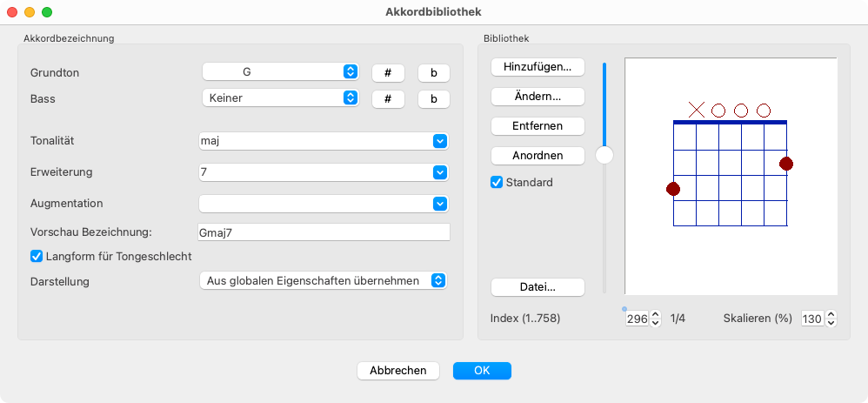This screenshot has height=403, width=868.
Task: Click the flat (b) button for Grundton
Action: pyautogui.click(x=433, y=73)
